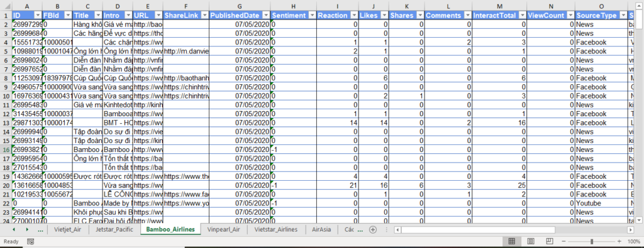Click the zoom level slider

(591, 242)
